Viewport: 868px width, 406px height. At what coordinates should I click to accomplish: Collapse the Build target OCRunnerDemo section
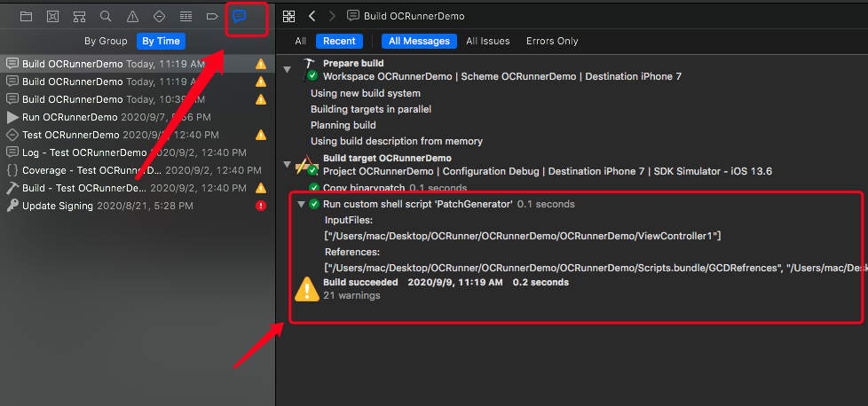coord(287,164)
